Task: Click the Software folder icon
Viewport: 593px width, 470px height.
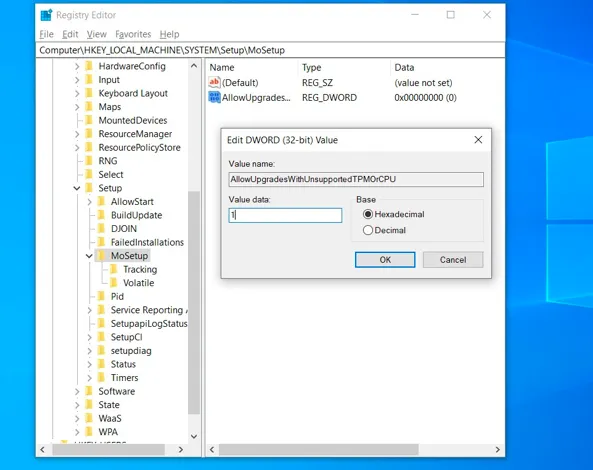Action: coord(89,391)
